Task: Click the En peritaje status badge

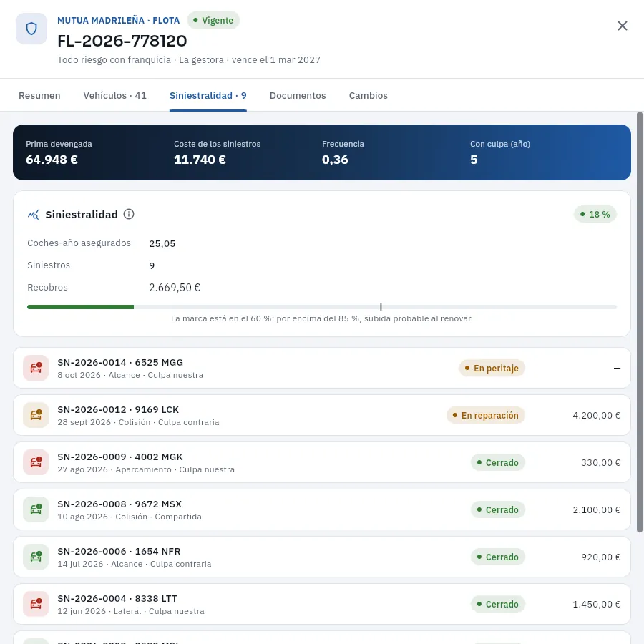Action: 492,368
